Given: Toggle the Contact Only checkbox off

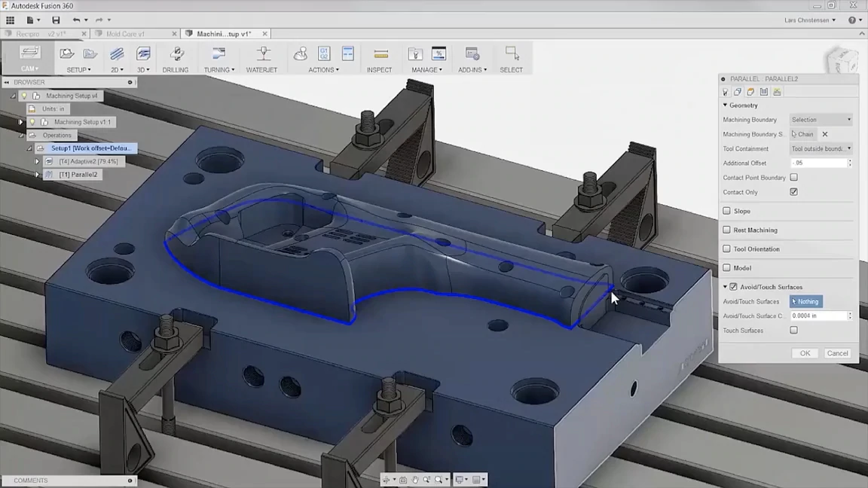Looking at the screenshot, I should point(793,192).
